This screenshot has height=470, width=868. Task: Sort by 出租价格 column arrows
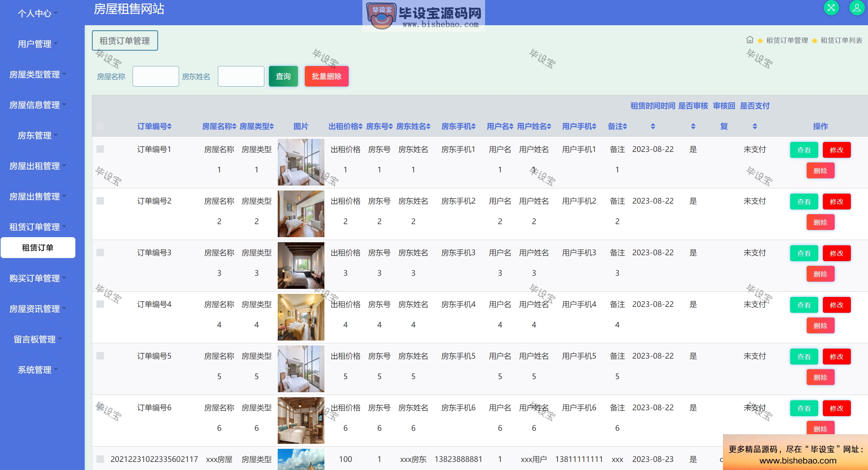[361, 126]
